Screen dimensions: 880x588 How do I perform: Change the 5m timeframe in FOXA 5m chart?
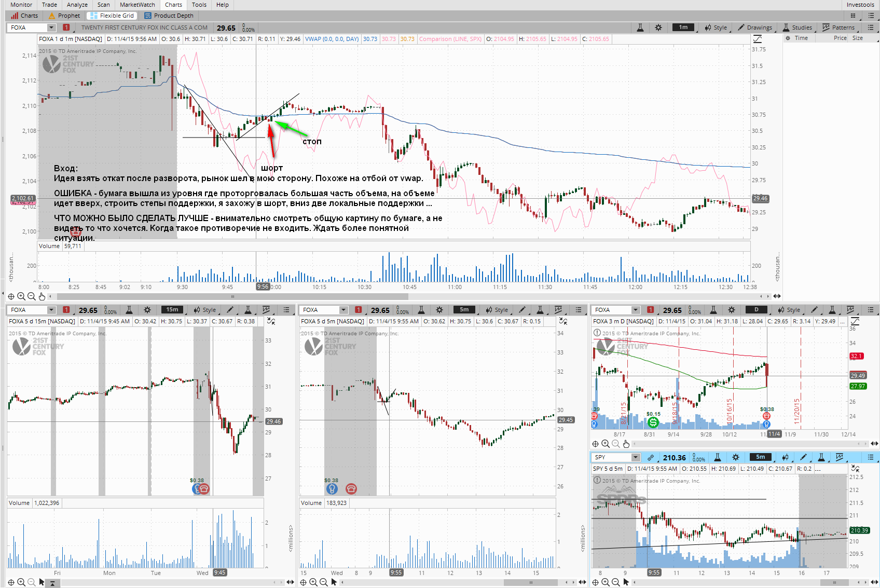464,310
